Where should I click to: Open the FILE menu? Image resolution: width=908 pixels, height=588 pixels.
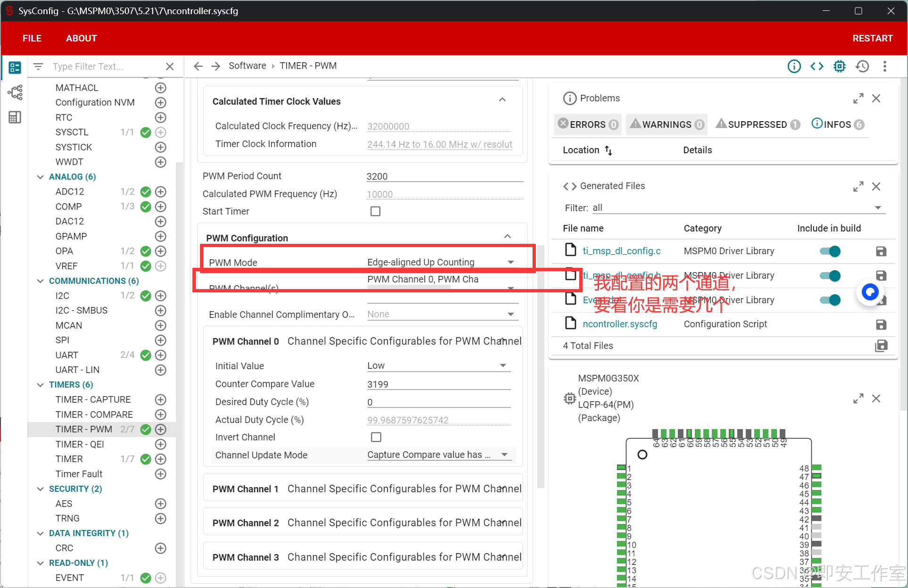(32, 38)
